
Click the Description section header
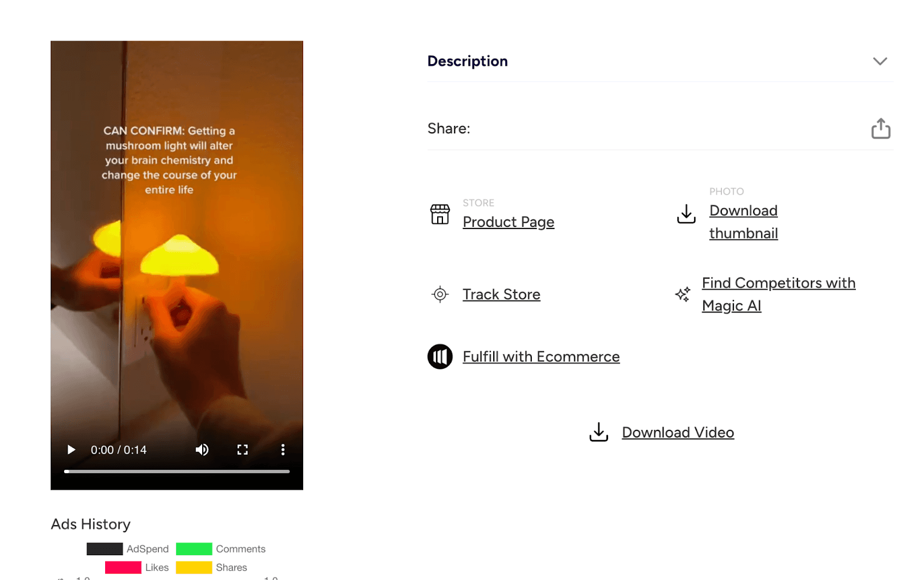[x=467, y=61]
